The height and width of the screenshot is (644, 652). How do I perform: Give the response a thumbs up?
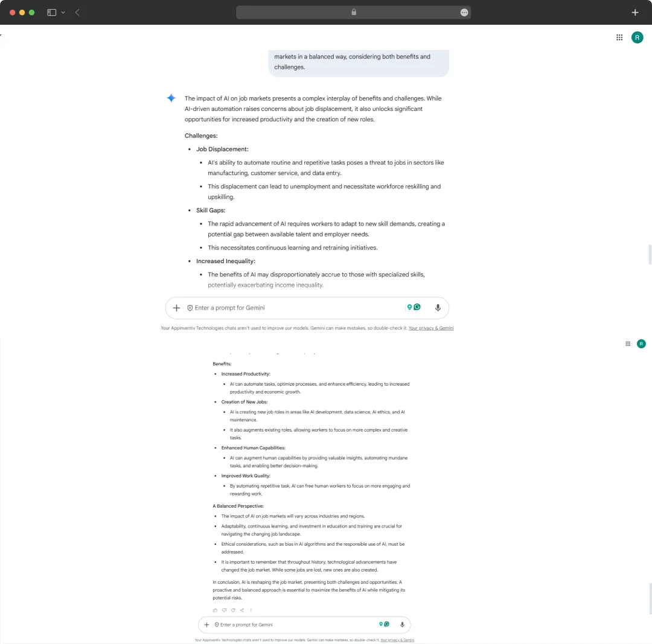point(215,610)
